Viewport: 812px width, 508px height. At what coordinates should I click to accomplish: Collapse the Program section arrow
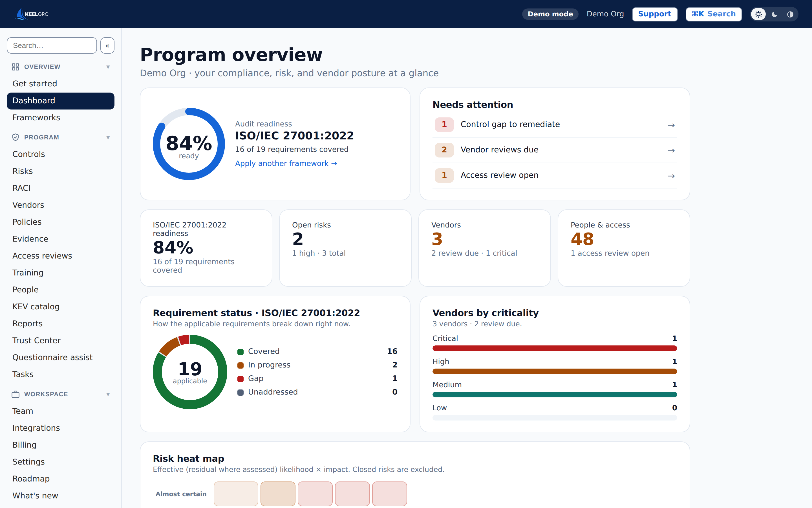coord(108,137)
